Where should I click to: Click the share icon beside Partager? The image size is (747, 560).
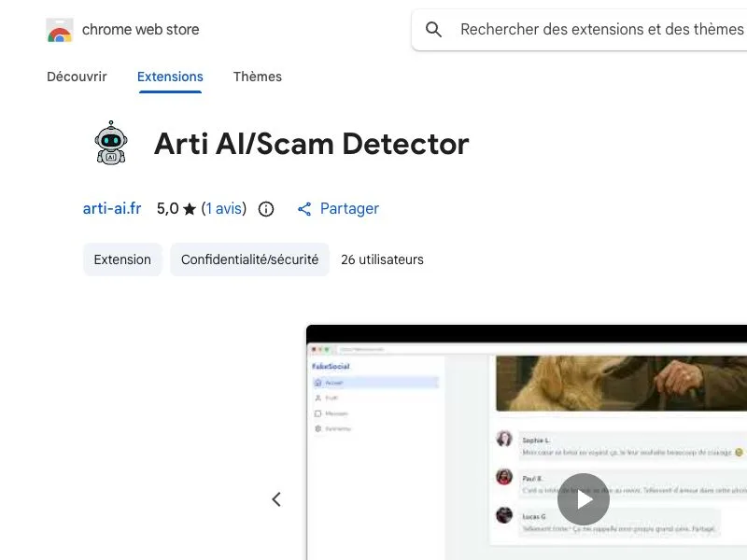coord(304,209)
